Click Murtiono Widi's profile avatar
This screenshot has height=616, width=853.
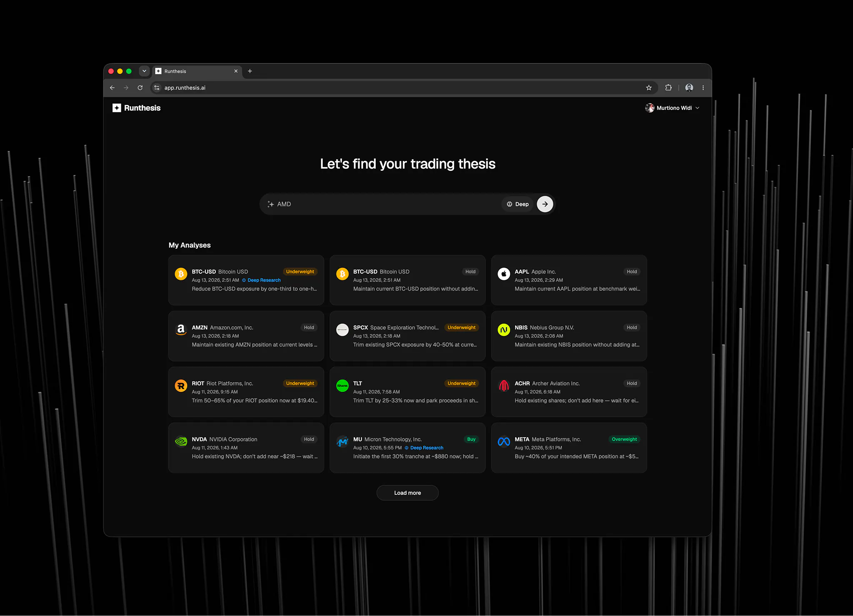point(650,108)
